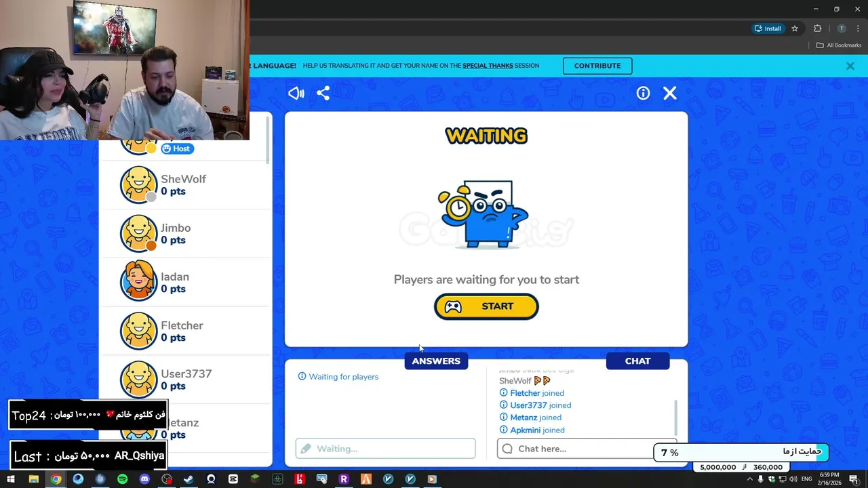Click 'Metanz joined' chat message
The image size is (868, 488).
pos(530,418)
